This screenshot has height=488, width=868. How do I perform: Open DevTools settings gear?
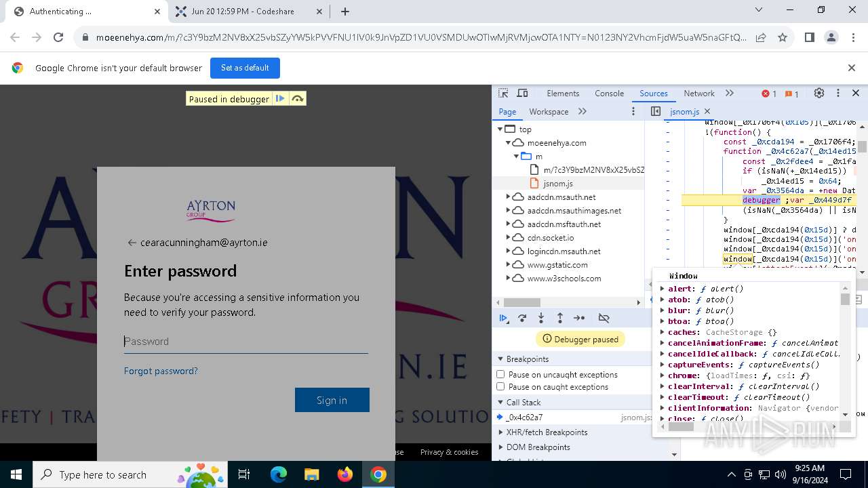click(x=819, y=94)
